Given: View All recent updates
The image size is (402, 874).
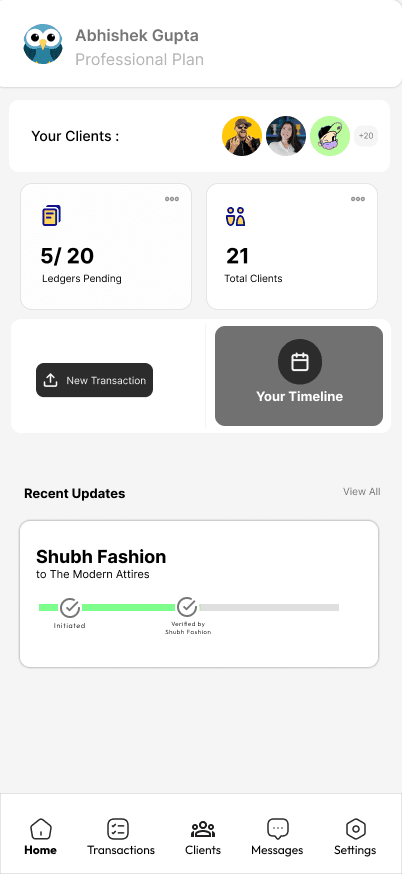Looking at the screenshot, I should (362, 492).
